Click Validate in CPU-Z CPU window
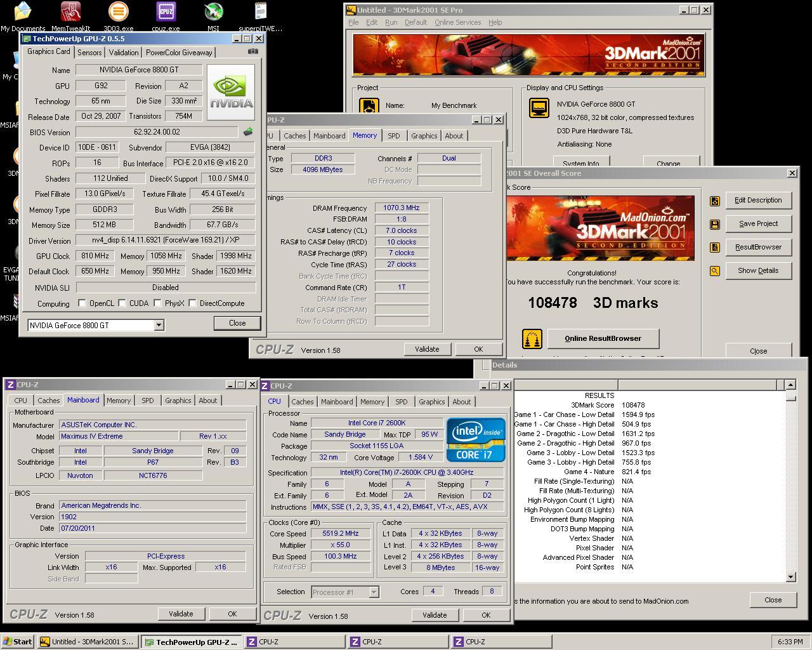The height and width of the screenshot is (650, 812). pos(435,615)
